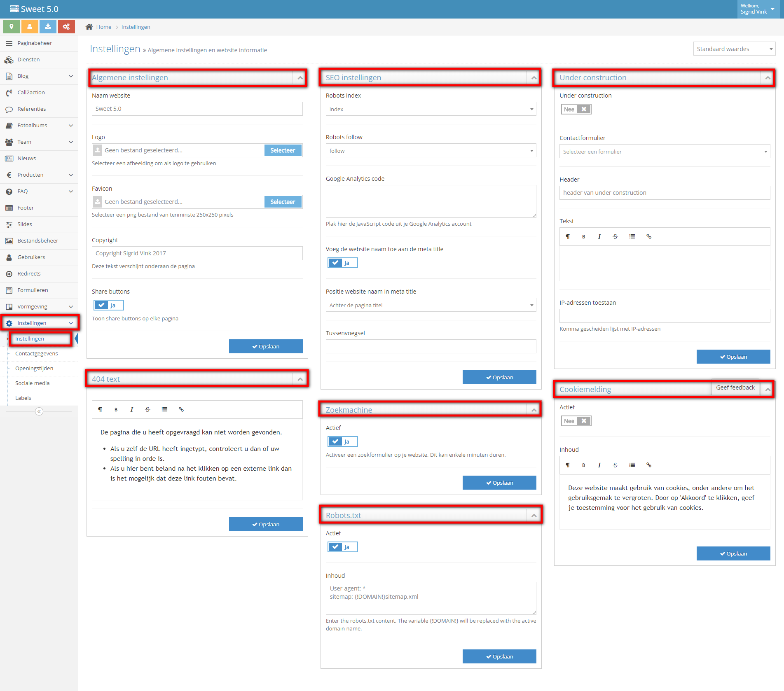Collapse the Robots.txt panel
Image resolution: width=784 pixels, height=691 pixels.
(x=534, y=515)
